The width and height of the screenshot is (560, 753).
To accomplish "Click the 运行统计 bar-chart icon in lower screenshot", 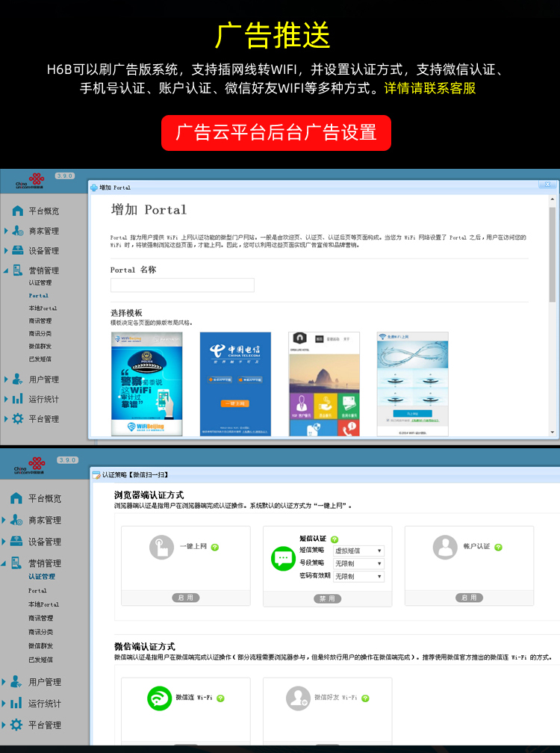I will point(16,703).
